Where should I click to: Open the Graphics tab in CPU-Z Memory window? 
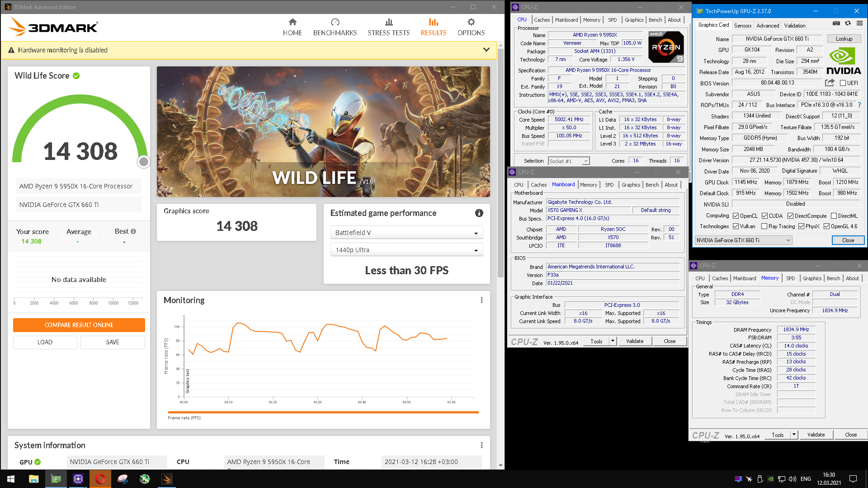coord(812,278)
